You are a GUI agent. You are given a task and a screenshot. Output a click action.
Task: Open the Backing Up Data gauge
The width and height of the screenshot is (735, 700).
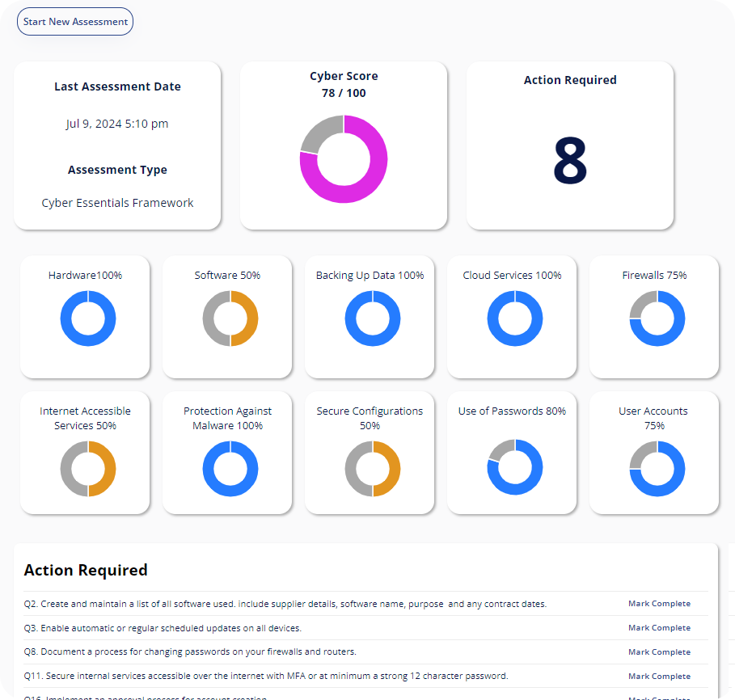tap(370, 318)
